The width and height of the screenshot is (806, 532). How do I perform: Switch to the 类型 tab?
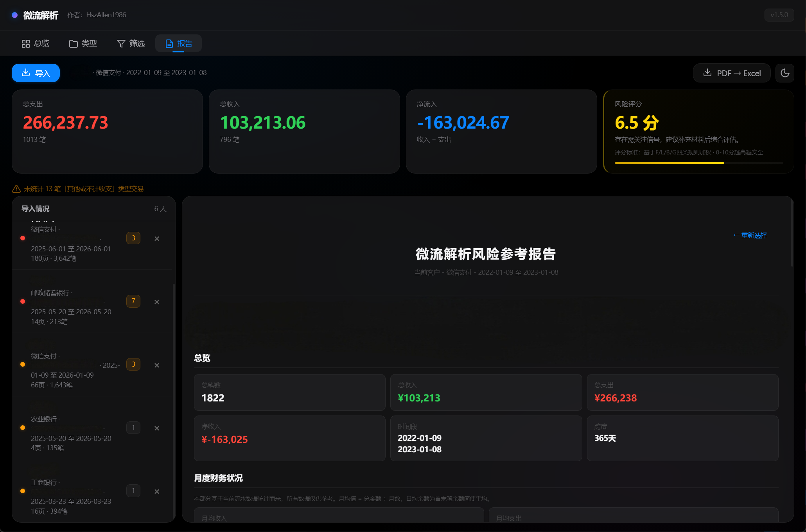point(83,43)
